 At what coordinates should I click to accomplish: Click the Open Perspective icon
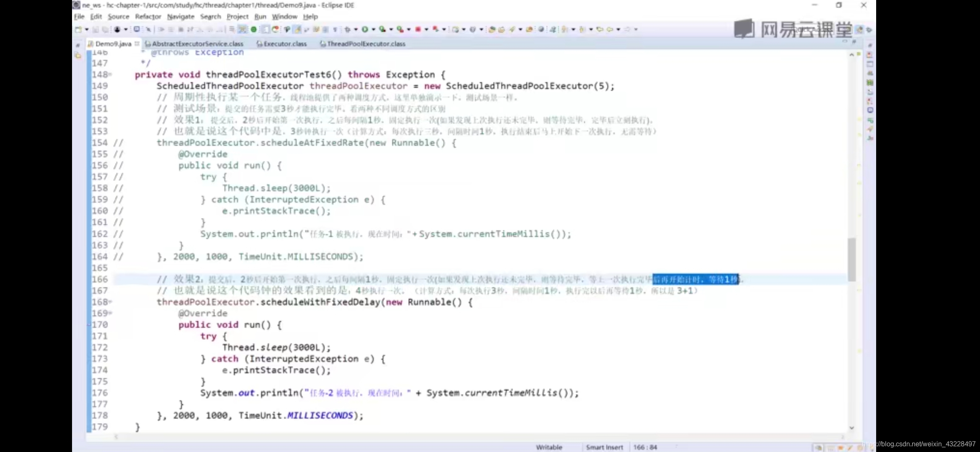click(x=860, y=29)
